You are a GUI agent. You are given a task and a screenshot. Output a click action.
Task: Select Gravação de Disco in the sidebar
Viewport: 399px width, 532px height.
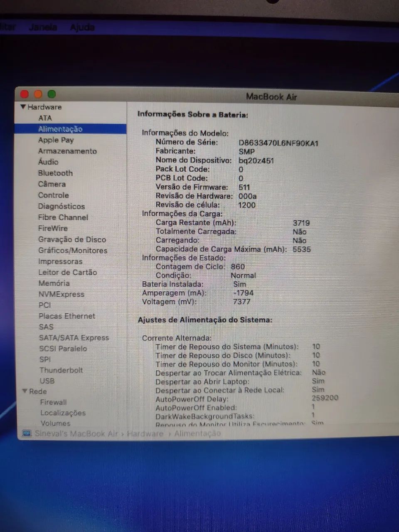pos(72,239)
